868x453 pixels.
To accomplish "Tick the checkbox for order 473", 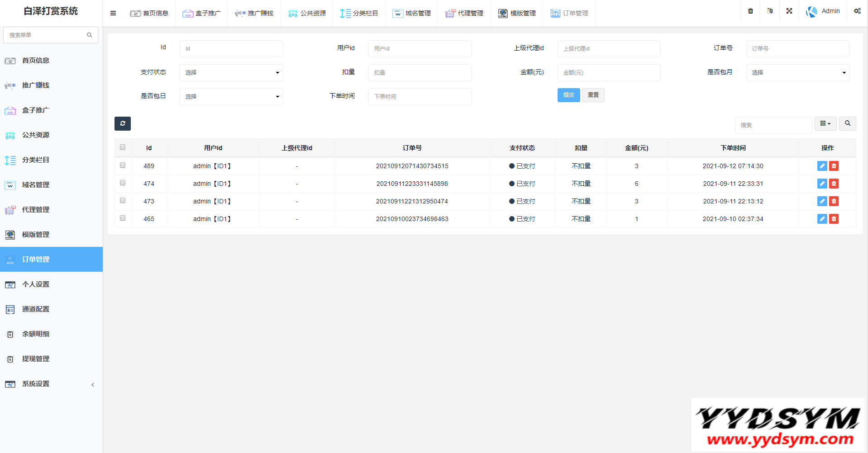I will [x=123, y=200].
